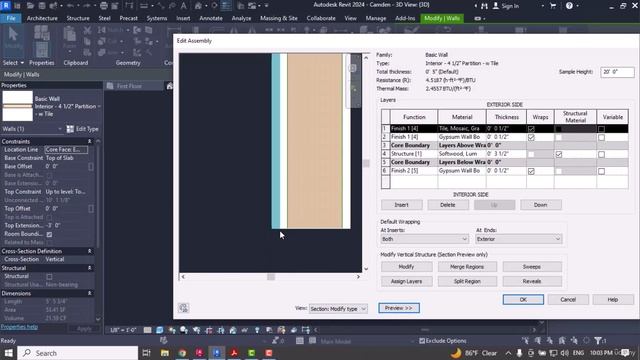Click the Print icon in quick access toolbar

click(x=104, y=6)
